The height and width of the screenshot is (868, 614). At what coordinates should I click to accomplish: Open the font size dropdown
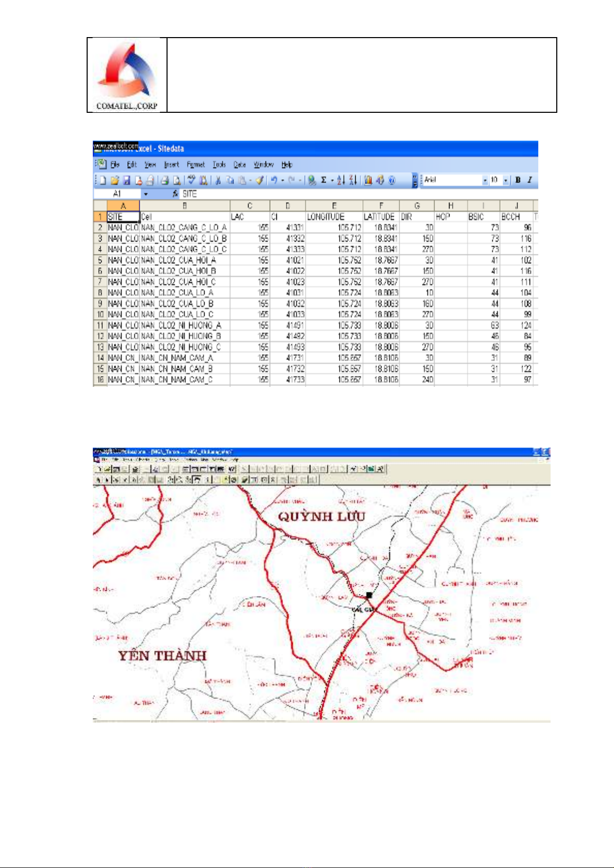(506, 180)
